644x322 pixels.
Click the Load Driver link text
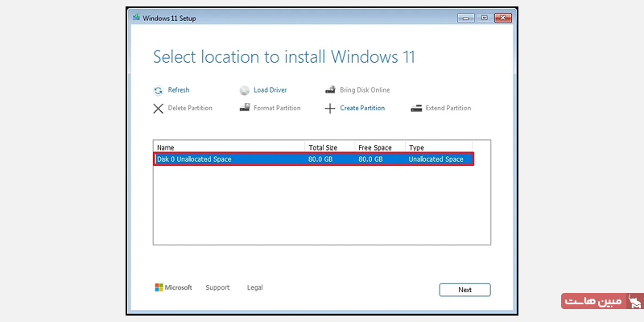270,90
